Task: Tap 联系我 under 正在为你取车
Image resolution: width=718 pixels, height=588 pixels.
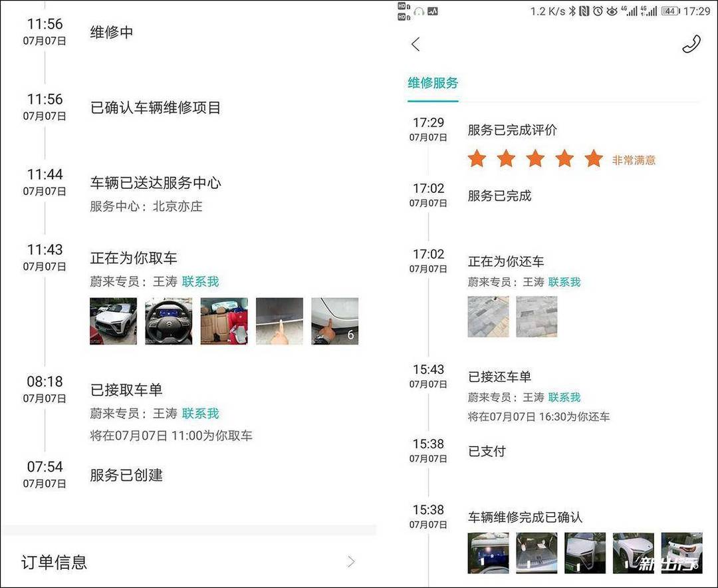Action: (200, 281)
